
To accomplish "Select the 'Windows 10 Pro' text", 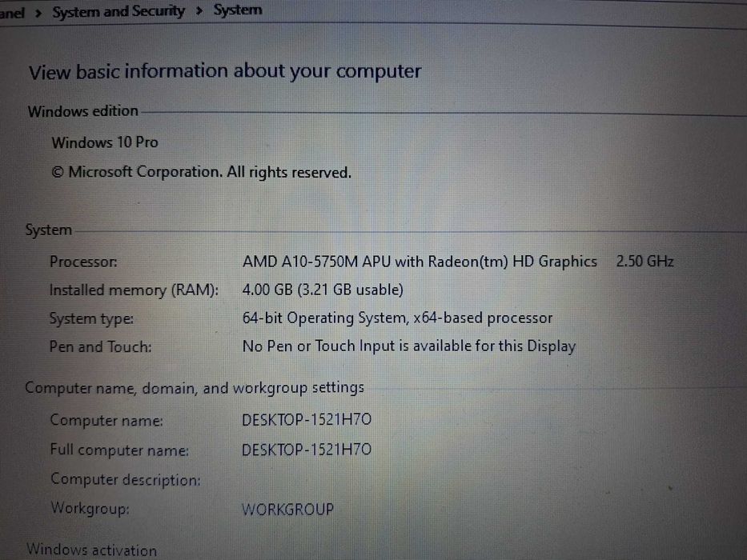I will coord(105,142).
